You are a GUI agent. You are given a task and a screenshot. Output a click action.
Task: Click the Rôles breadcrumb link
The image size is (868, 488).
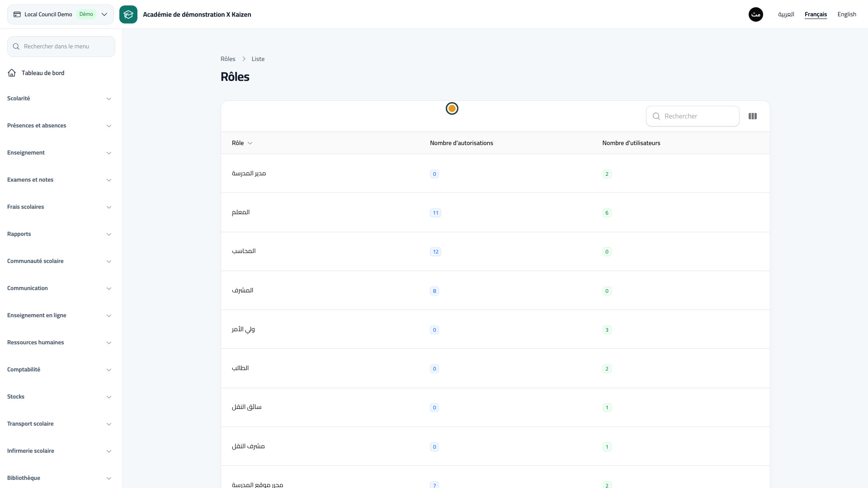click(228, 59)
